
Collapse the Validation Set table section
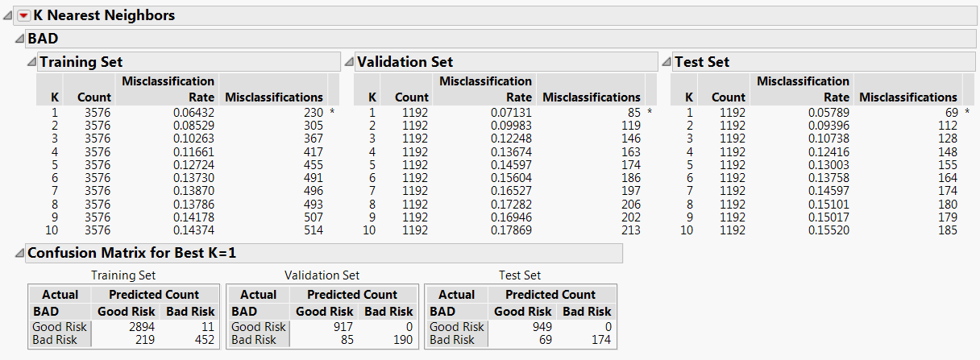click(x=349, y=62)
